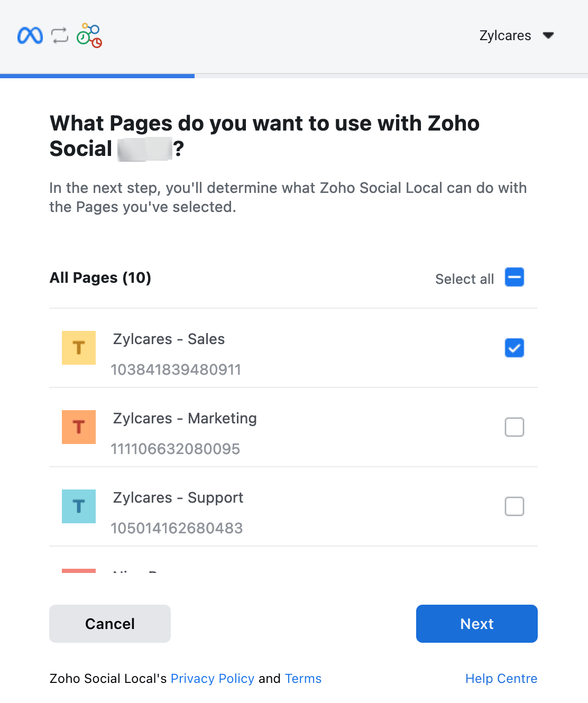Viewport: 588px width, 703px height.
Task: Click the Zylcares - Support page avatar
Action: (x=79, y=506)
